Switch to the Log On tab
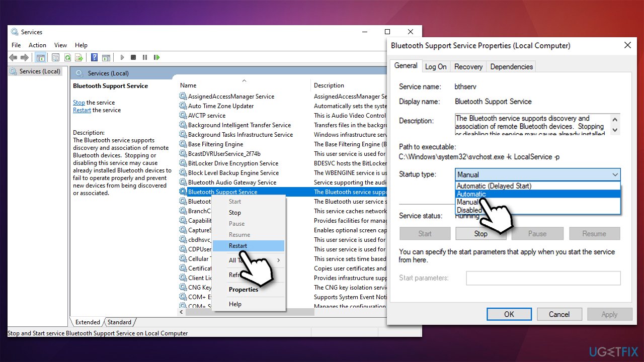The width and height of the screenshot is (644, 362). [436, 66]
